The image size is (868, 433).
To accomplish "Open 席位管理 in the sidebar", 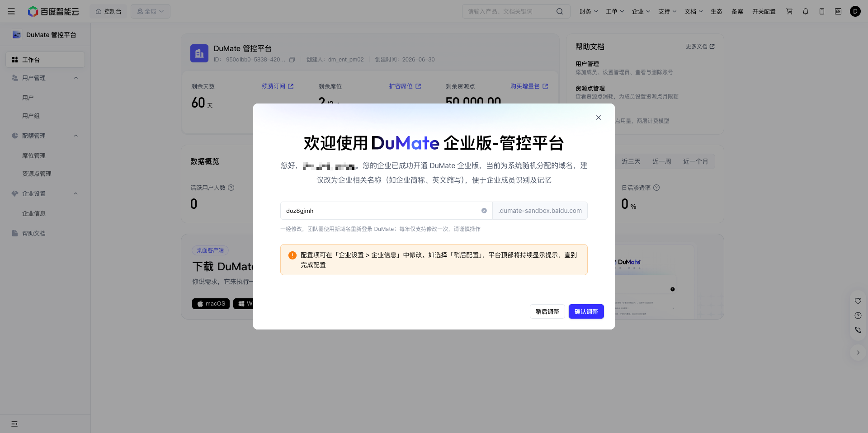I will pos(34,155).
